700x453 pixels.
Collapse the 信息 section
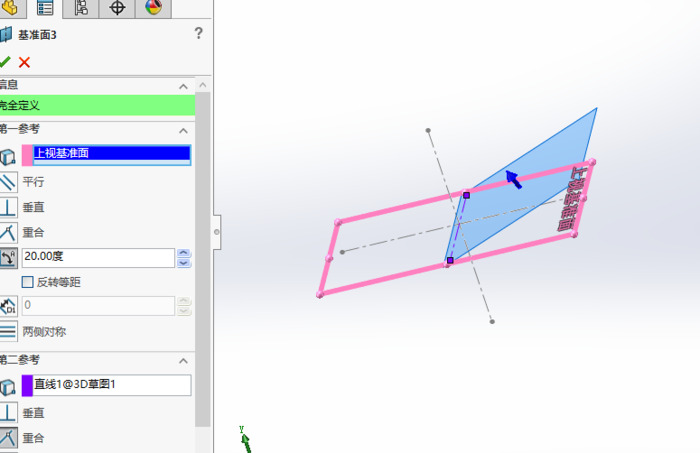[183, 86]
